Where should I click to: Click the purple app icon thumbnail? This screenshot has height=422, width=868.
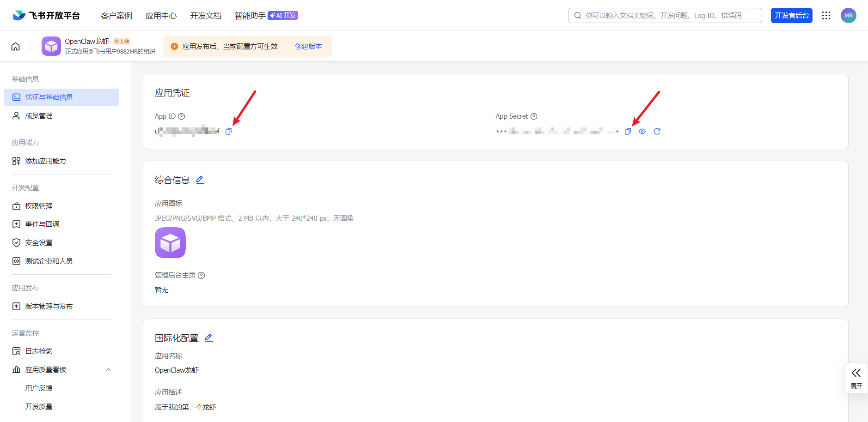coord(170,243)
